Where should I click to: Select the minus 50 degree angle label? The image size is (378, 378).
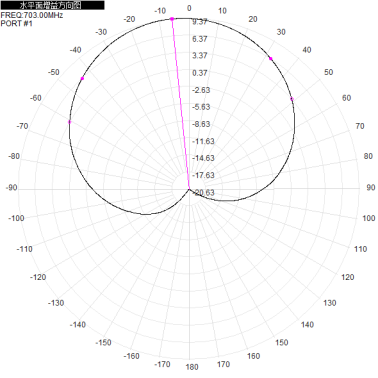(53, 72)
